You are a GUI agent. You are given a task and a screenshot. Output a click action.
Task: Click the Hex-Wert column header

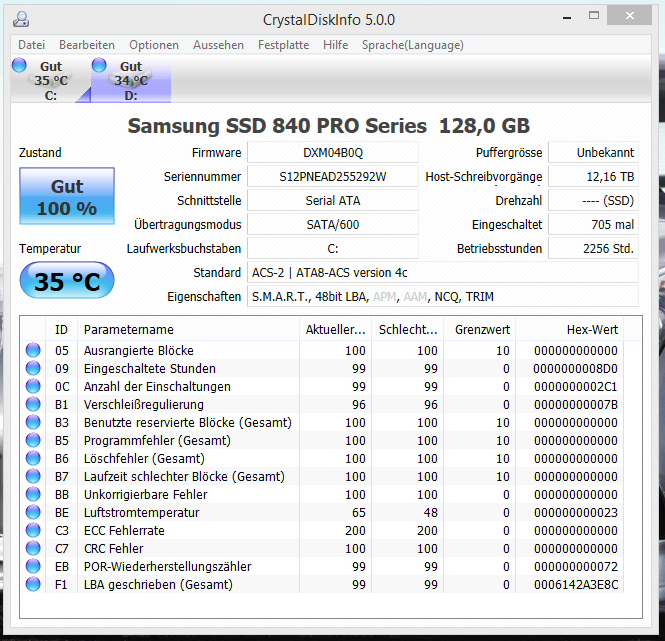pos(570,330)
